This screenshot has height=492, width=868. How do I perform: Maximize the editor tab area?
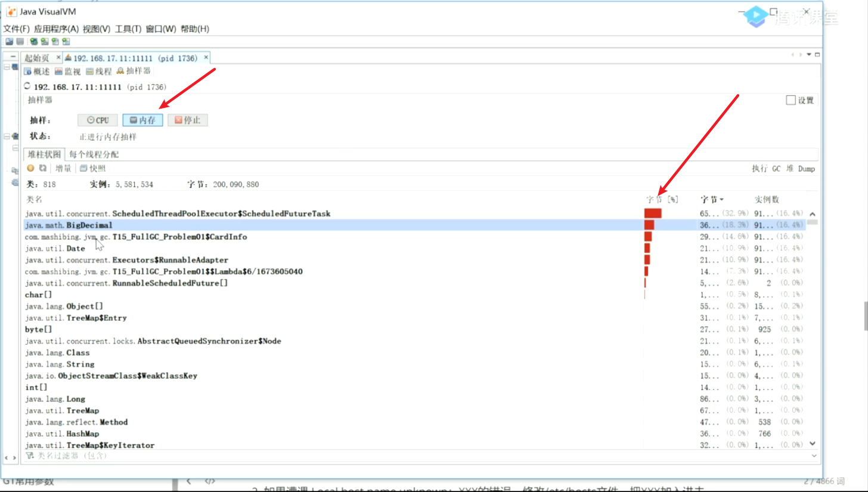[817, 54]
